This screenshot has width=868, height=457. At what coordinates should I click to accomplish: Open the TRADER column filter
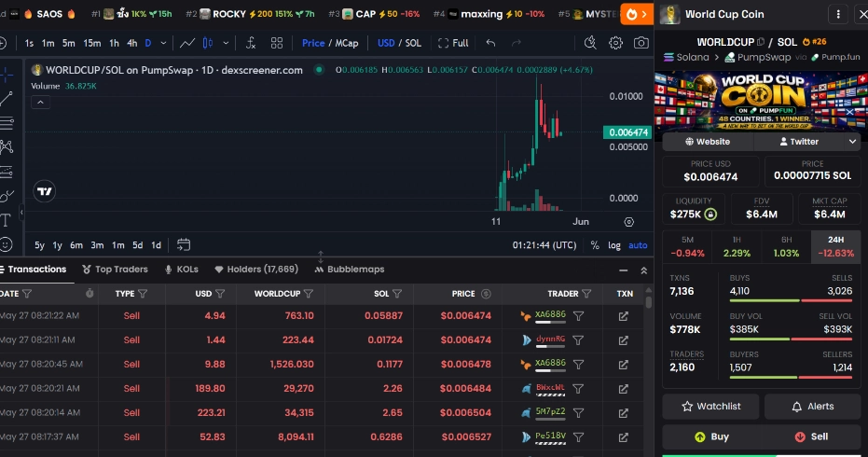point(586,294)
